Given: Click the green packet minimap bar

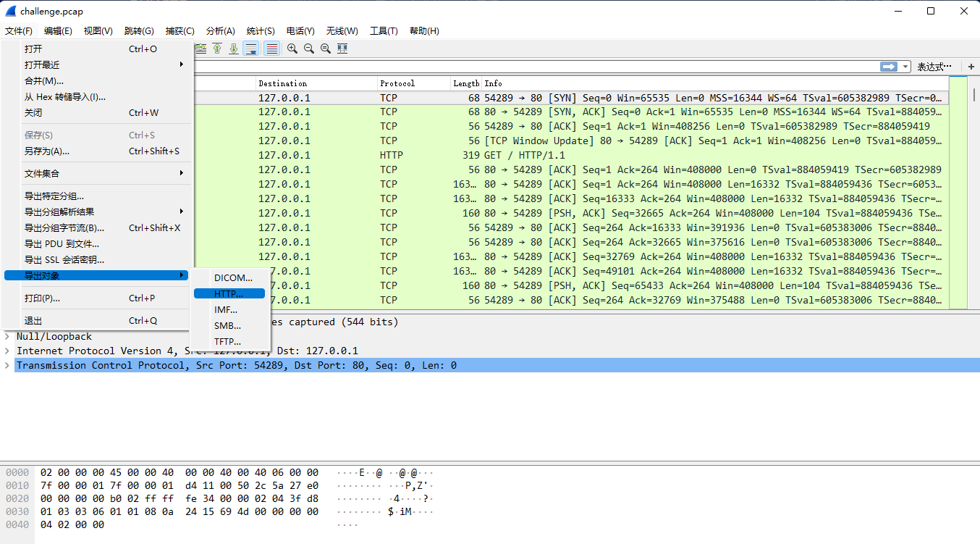Looking at the screenshot, I should tap(958, 192).
